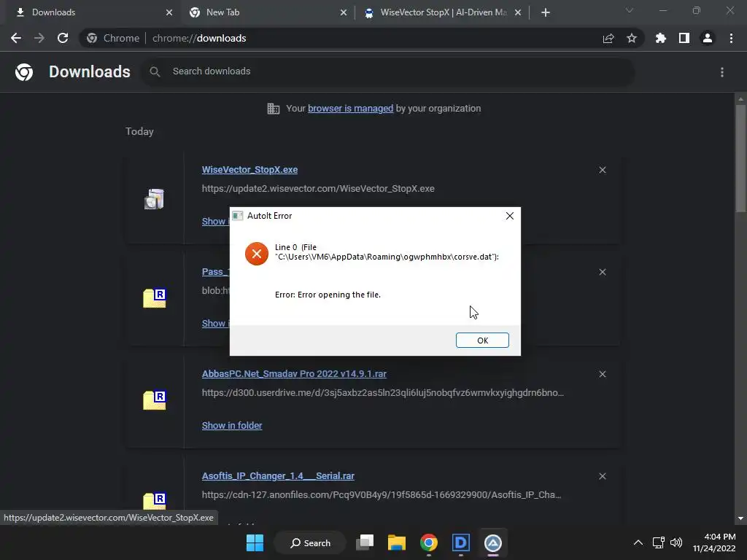Image resolution: width=747 pixels, height=560 pixels.
Task: Click the cdn-127.anonfiles.com source URL text
Action: point(381,495)
